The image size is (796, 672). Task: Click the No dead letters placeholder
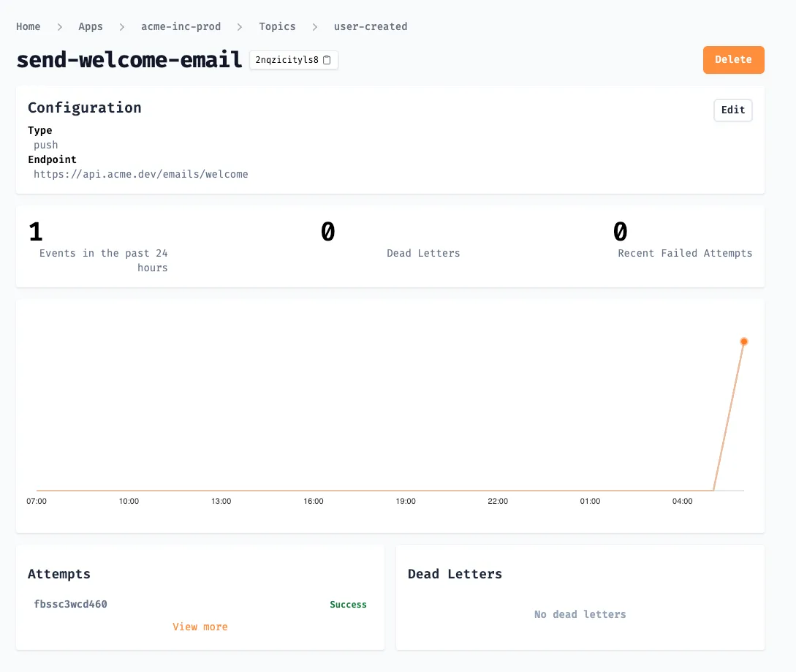[x=580, y=614]
